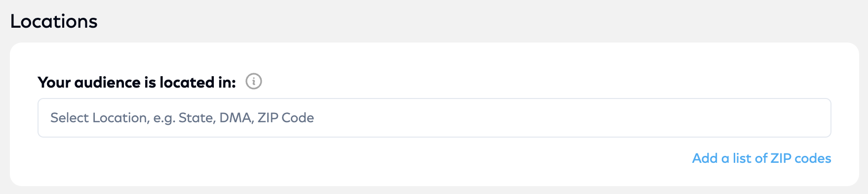
Task: Click the Locations section heading
Action: pos(54,21)
